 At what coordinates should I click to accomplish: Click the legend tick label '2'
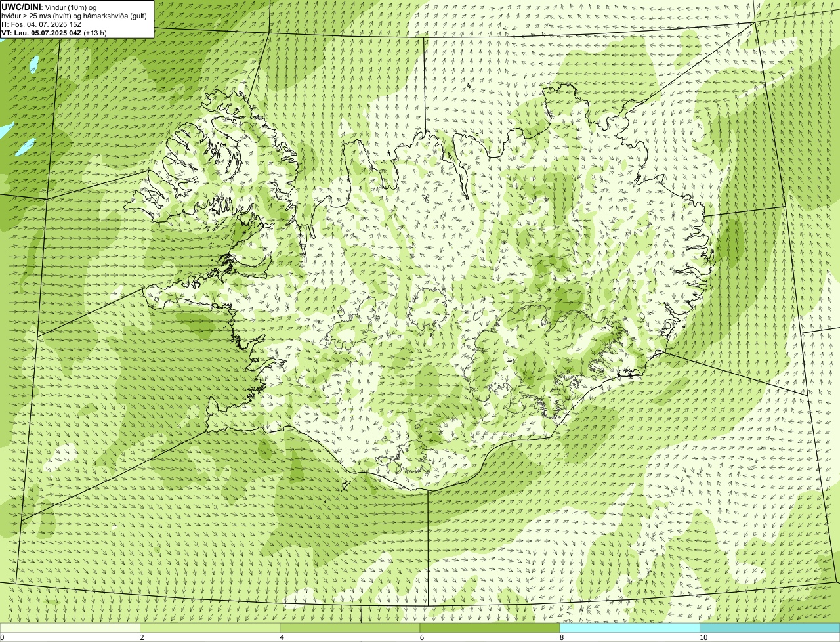point(142,637)
